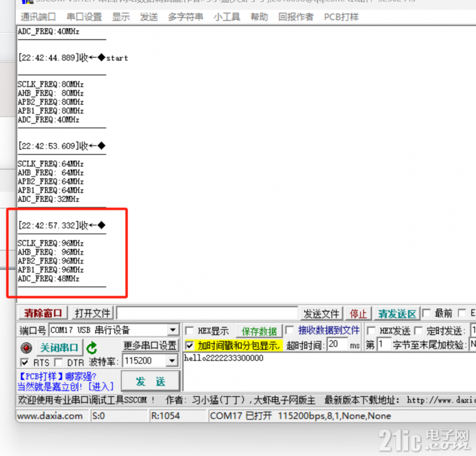Click the 欢迎使用专业串口调试工具SSCOM banner text
Image resolution: width=476 pixels, height=456 pixels.
pos(87,400)
